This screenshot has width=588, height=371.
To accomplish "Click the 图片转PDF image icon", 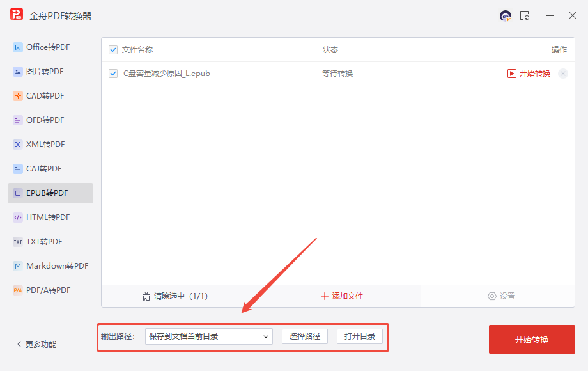I will click(x=18, y=72).
